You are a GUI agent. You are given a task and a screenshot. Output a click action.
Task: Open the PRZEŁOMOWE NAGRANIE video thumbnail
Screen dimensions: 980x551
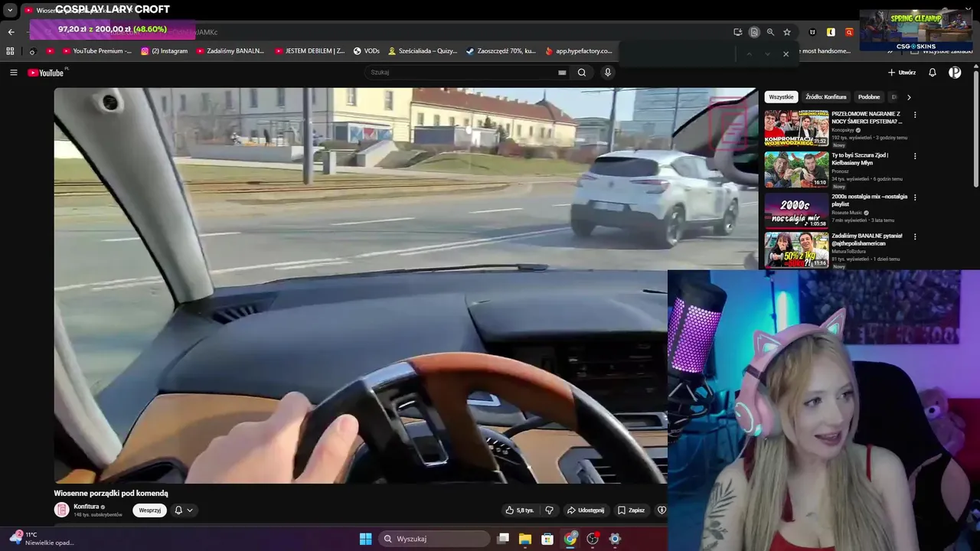(796, 129)
